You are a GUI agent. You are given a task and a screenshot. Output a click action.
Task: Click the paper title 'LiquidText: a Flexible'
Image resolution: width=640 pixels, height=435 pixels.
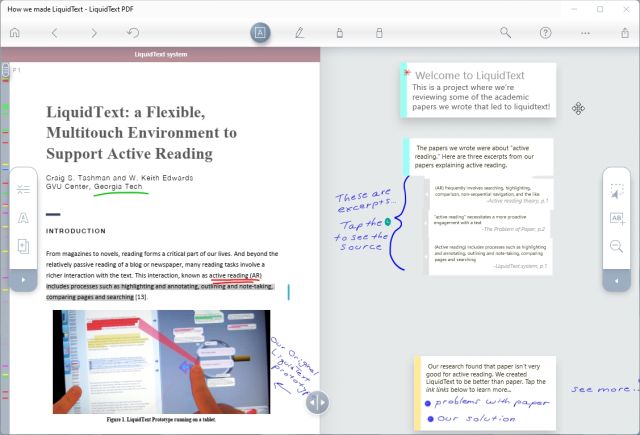126,112
